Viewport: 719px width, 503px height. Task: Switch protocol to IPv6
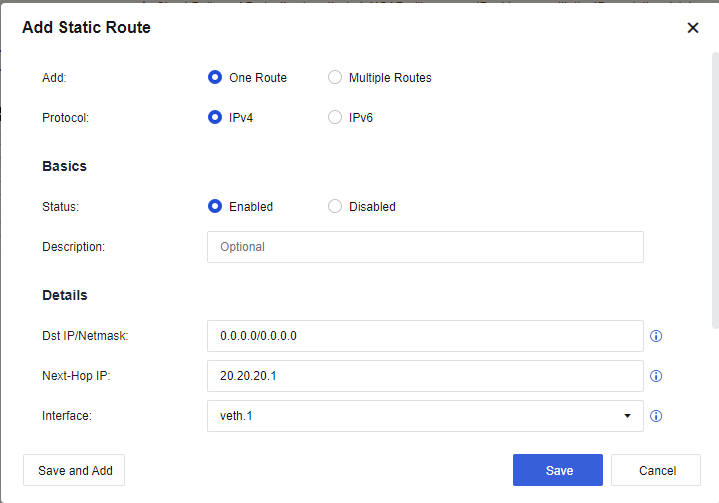335,117
